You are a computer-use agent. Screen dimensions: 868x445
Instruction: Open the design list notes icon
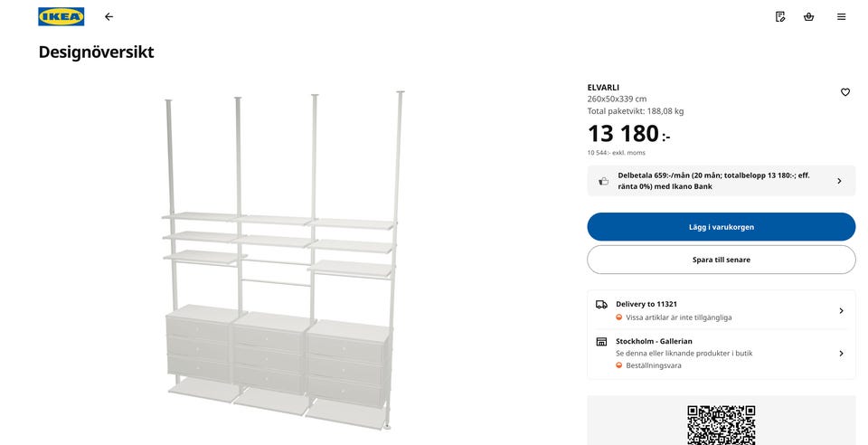click(780, 16)
